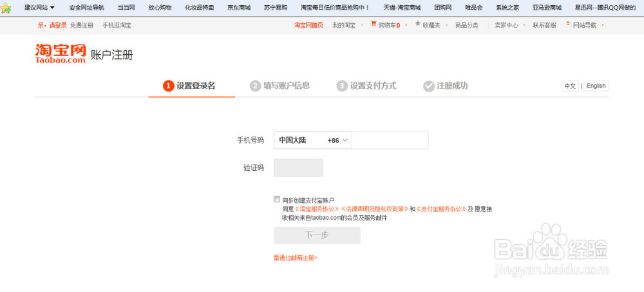Open the shopping cart icon
Viewport: 644px width, 292px height.
point(374,24)
